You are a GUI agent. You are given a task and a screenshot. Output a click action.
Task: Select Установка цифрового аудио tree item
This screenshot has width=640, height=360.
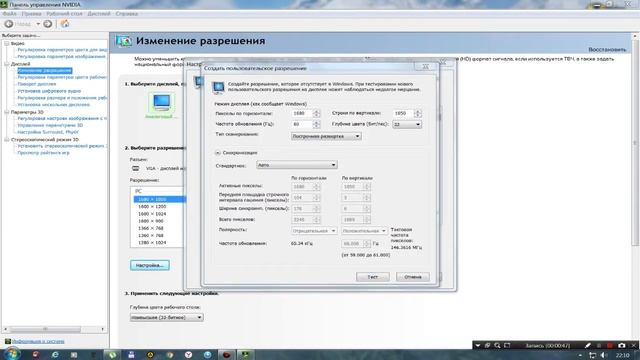[49, 91]
